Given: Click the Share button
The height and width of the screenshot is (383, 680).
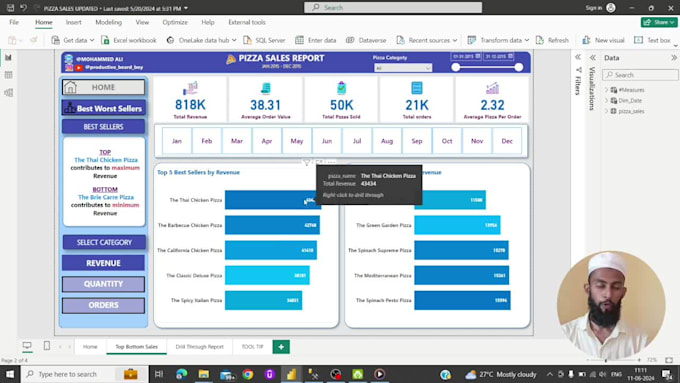Looking at the screenshot, I should tap(659, 22).
